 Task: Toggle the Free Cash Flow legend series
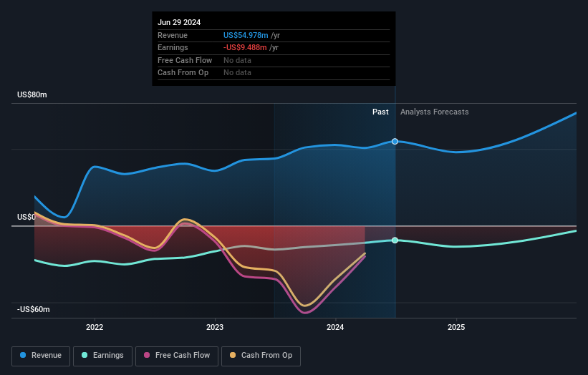(177, 356)
